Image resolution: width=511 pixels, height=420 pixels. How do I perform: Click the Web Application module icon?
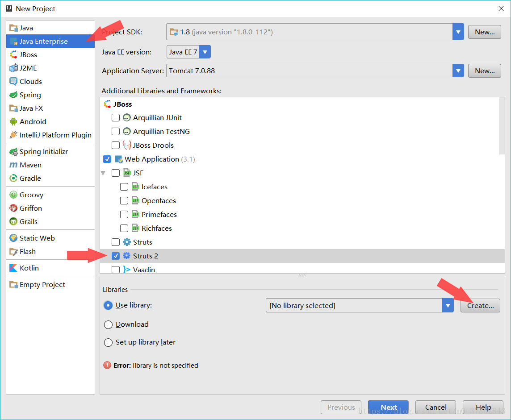(x=119, y=159)
